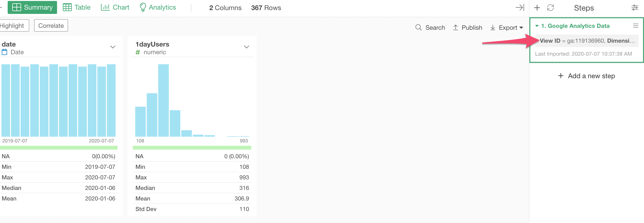Screen dimensions: 644x223
Task: Click the Correlate button
Action: click(x=51, y=25)
